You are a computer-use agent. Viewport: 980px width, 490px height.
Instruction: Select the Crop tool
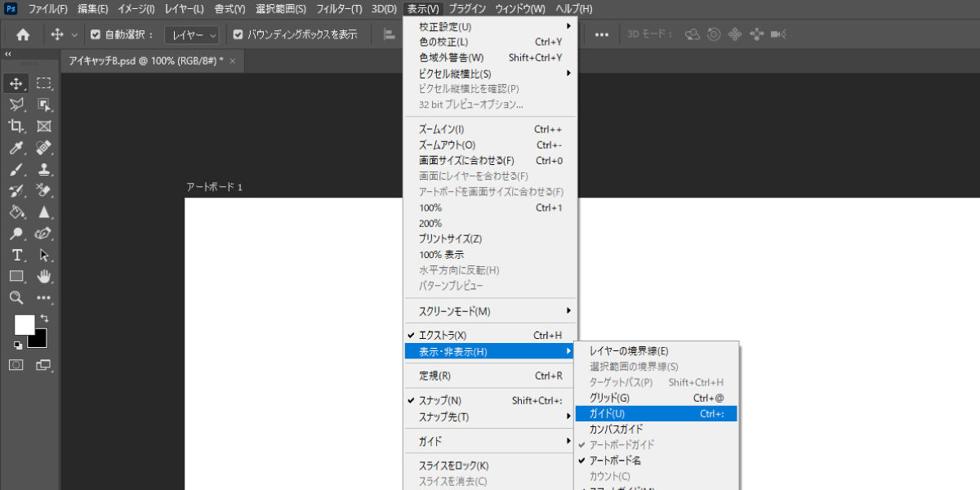tap(16, 126)
